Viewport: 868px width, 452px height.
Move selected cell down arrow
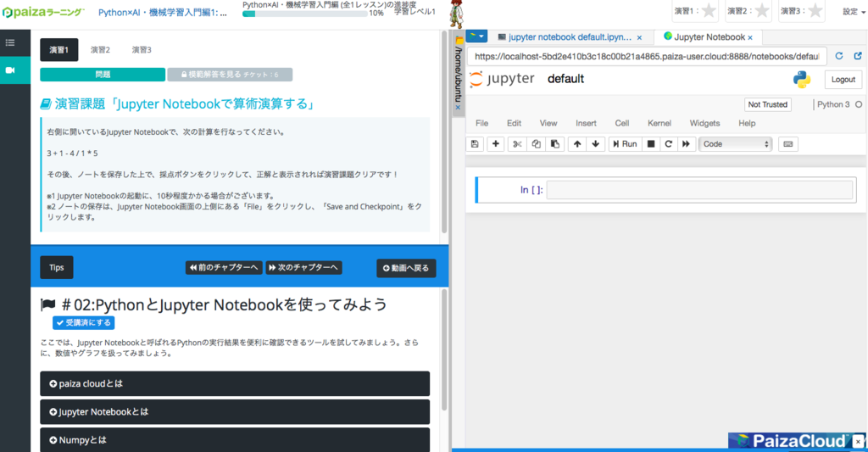tap(596, 144)
